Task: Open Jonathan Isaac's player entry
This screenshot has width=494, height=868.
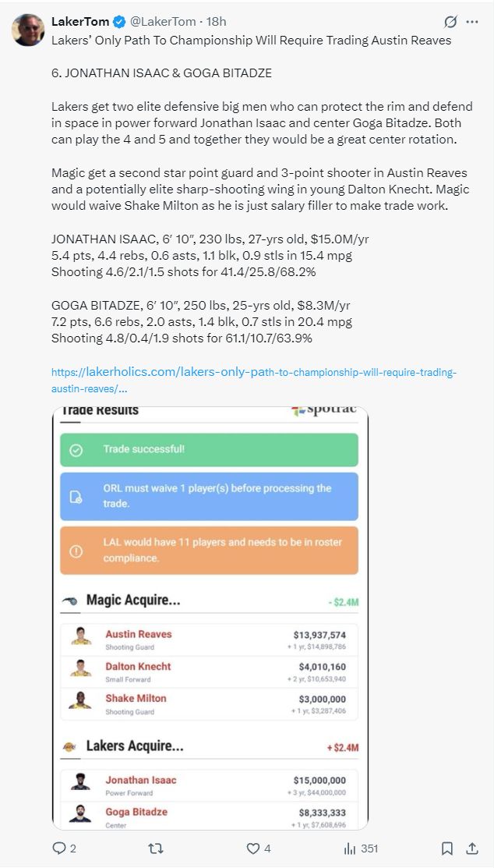Action: [x=140, y=780]
